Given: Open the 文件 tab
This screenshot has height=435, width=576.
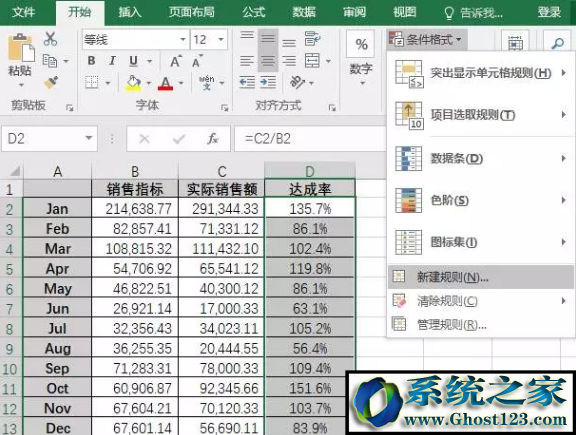Looking at the screenshot, I should (x=24, y=12).
